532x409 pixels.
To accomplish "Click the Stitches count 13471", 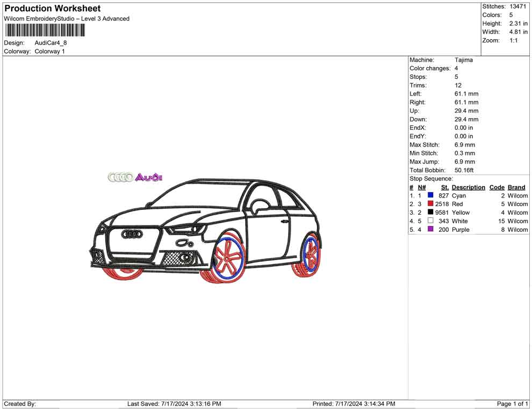I will pyautogui.click(x=517, y=6).
